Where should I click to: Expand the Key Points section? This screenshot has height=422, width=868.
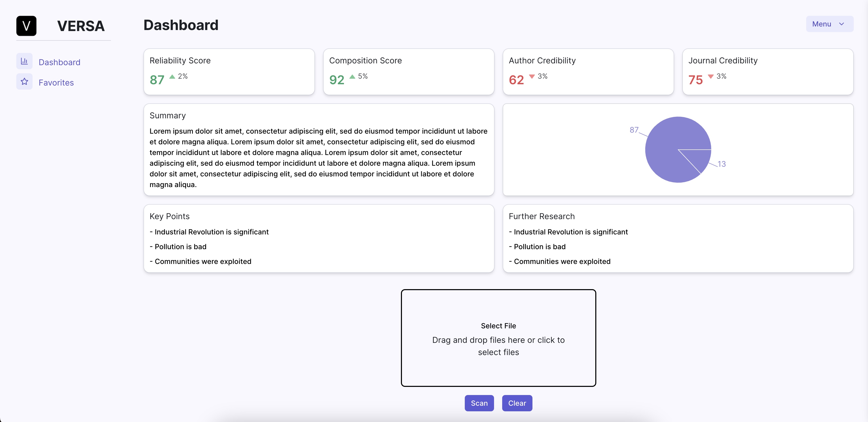coord(169,216)
